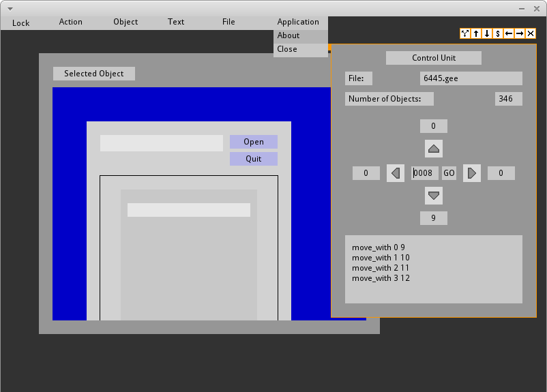Open the File menu

point(228,22)
